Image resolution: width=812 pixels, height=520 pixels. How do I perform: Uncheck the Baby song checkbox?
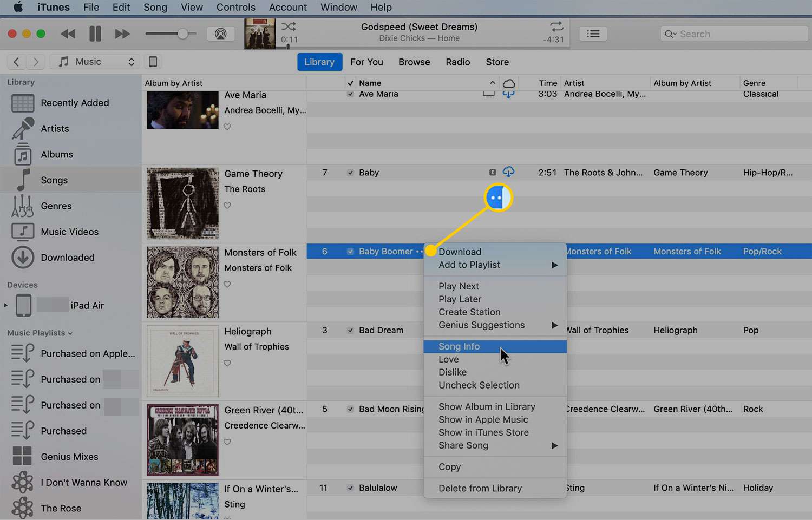(x=350, y=173)
